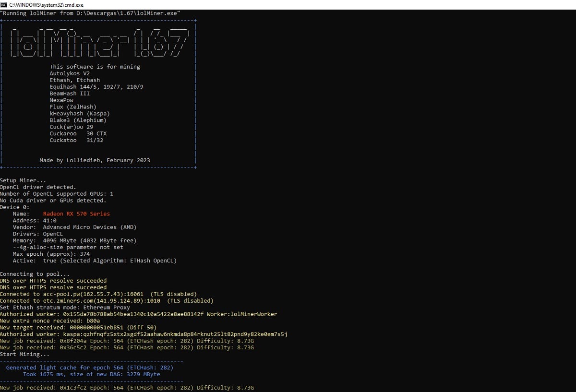Click the 'Ethash, Etchash' line

75,80
